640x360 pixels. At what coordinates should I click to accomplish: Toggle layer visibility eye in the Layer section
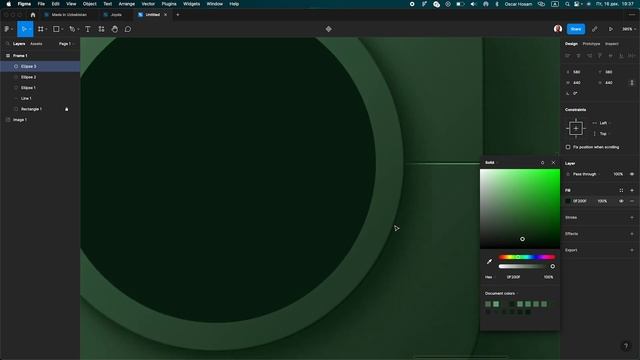632,174
